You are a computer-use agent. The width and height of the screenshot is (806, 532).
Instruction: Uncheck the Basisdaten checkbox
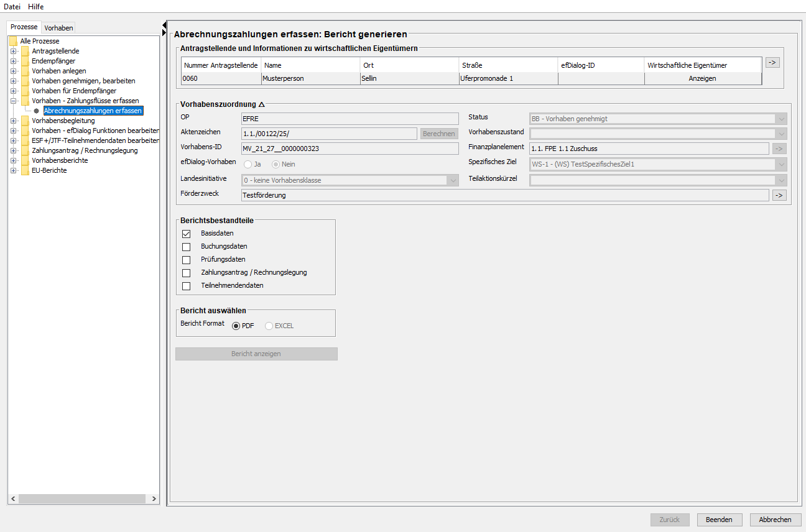(186, 234)
